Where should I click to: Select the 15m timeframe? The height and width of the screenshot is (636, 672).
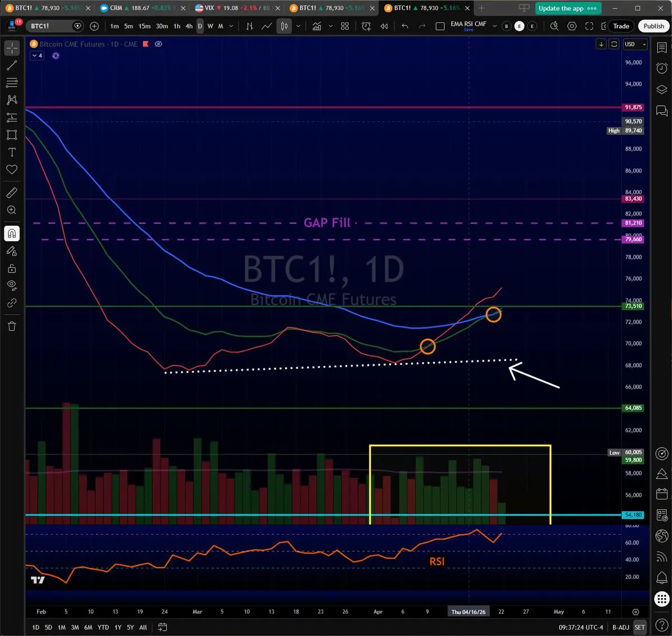[x=144, y=26]
